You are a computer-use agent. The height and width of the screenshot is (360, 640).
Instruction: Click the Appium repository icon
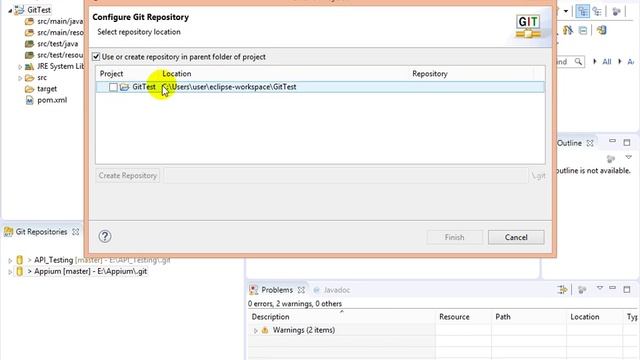pyautogui.click(x=20, y=271)
